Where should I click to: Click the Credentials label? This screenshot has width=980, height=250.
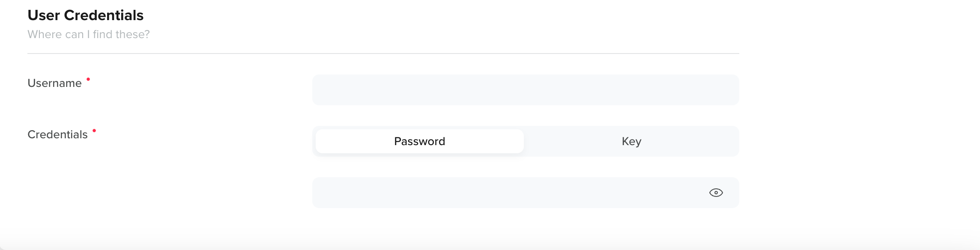(x=57, y=134)
